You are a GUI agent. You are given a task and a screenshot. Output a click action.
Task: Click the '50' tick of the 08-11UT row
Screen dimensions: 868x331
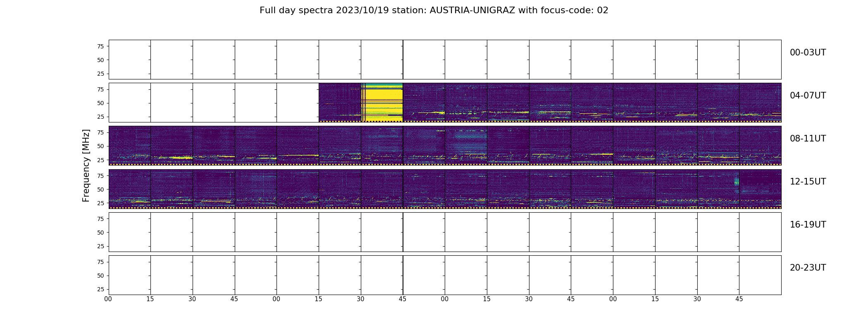tap(100, 146)
